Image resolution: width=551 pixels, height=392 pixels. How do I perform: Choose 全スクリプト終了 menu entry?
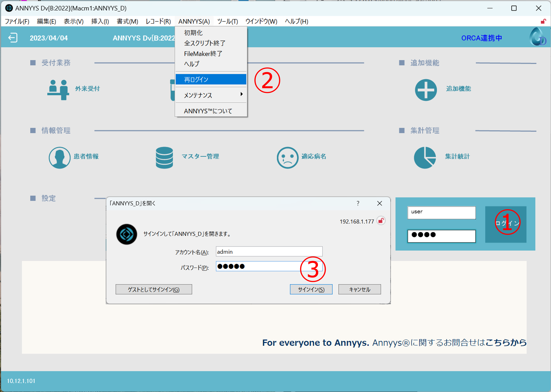[x=211, y=43]
